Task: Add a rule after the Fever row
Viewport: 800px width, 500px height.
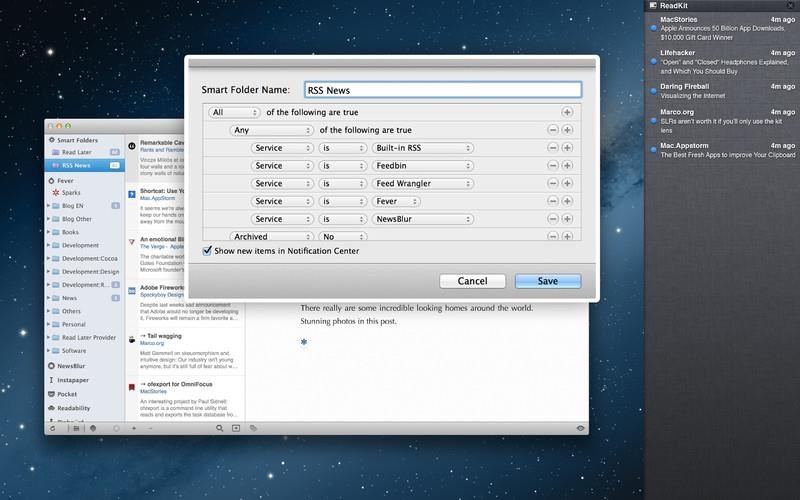Action: 567,201
